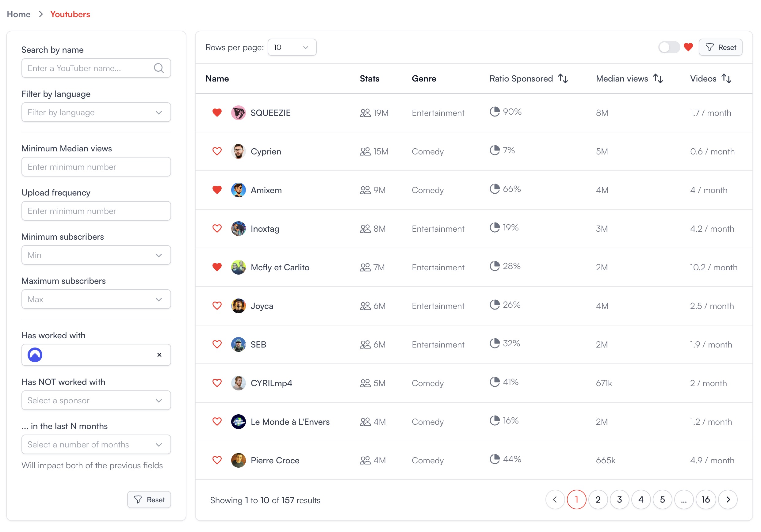This screenshot has height=532, width=761.
Task: Open the Filter by language dropdown
Action: pyautogui.click(x=96, y=112)
